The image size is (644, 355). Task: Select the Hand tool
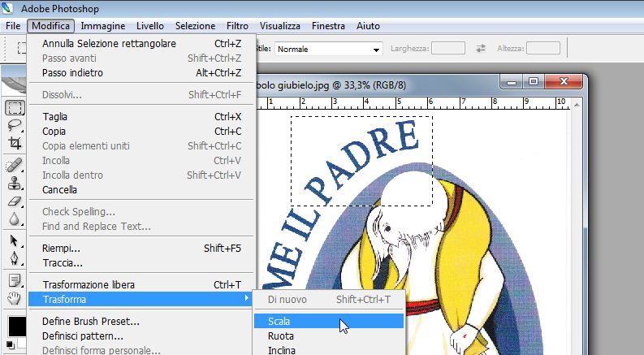coord(15,298)
